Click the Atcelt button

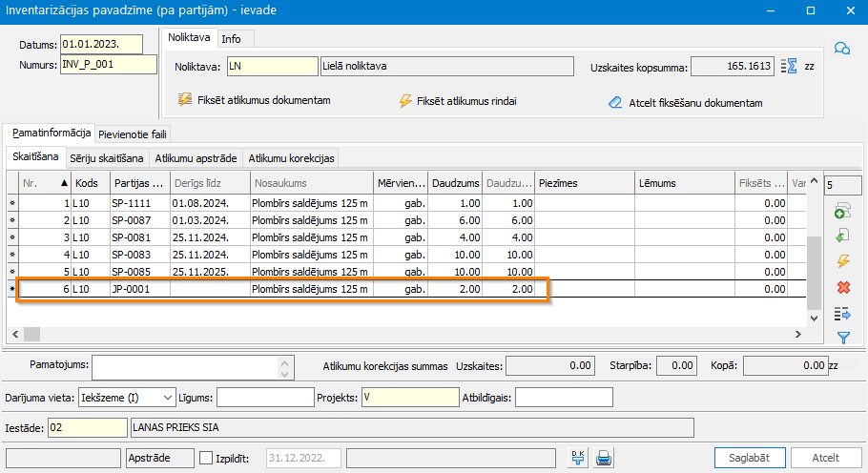[x=825, y=458]
